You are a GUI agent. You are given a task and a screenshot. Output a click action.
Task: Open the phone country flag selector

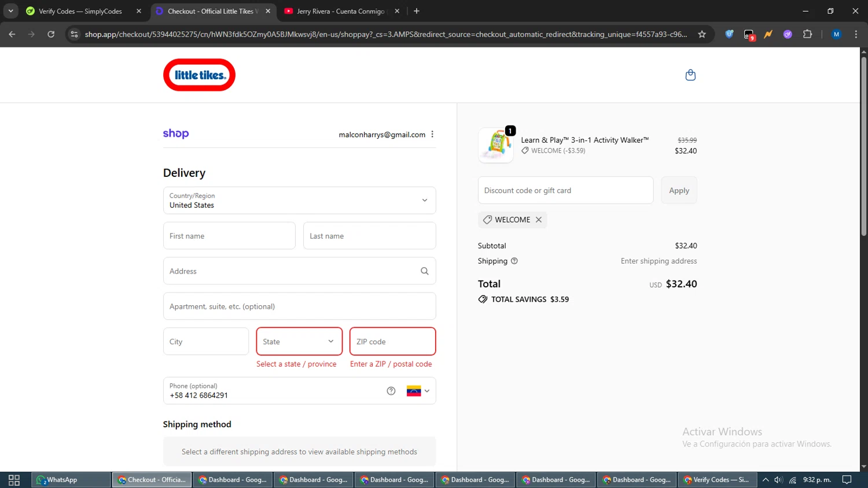(x=418, y=391)
